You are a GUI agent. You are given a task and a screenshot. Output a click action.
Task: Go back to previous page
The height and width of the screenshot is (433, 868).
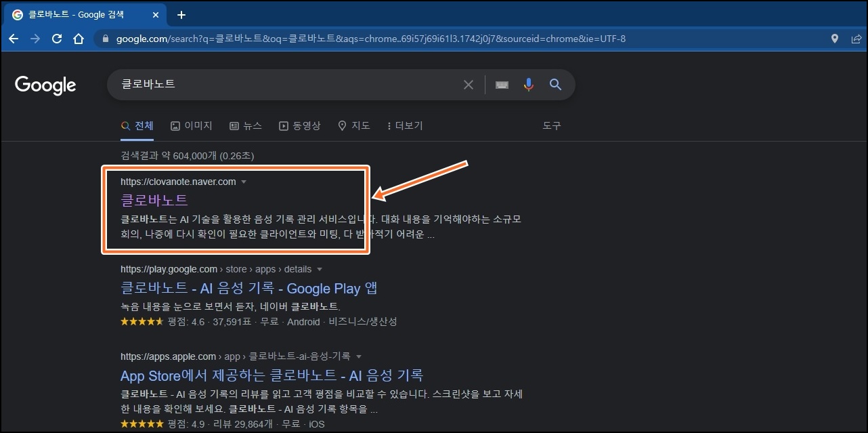pyautogui.click(x=14, y=39)
